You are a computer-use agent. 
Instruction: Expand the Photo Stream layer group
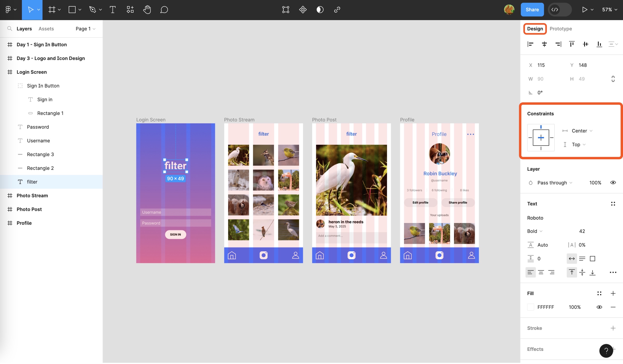[x=4, y=195]
